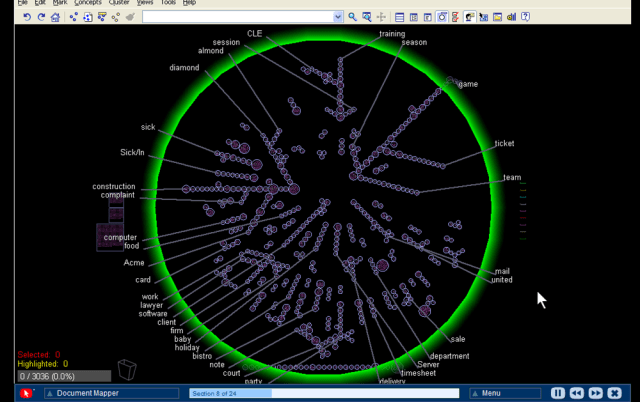Viewport: 640px width, 402px height.
Task: Click the trash bin icon on canvas
Action: [x=126, y=369]
